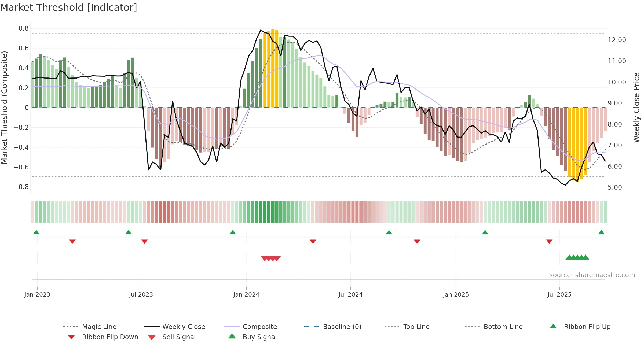The image size is (644, 362).
Task: Click the orange bars at the early 2024 peak
Action: pos(271,69)
